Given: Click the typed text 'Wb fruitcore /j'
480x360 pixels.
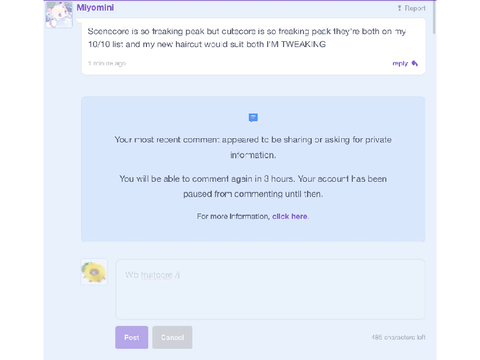Looking at the screenshot, I should coord(152,275).
